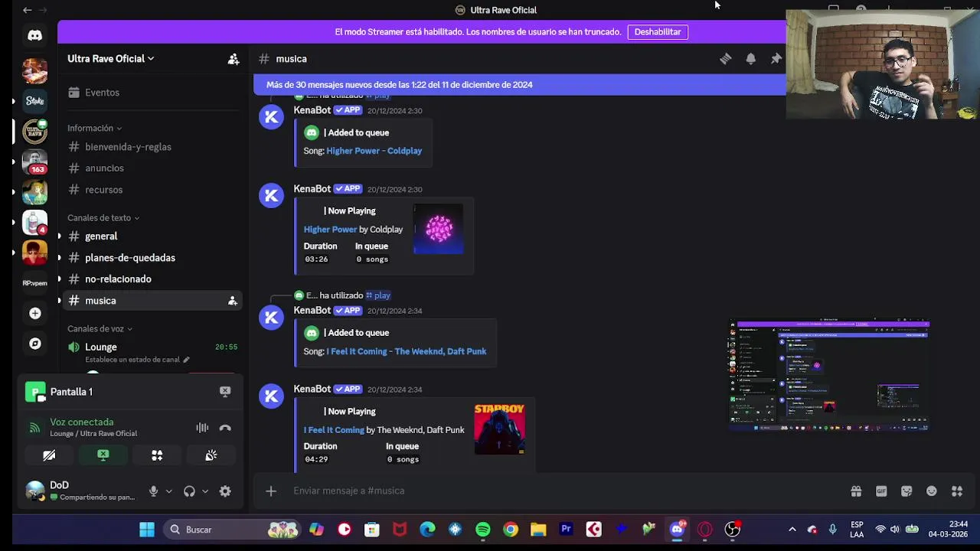The width and height of the screenshot is (980, 551).
Task: Collapse Información category
Action: click(94, 128)
